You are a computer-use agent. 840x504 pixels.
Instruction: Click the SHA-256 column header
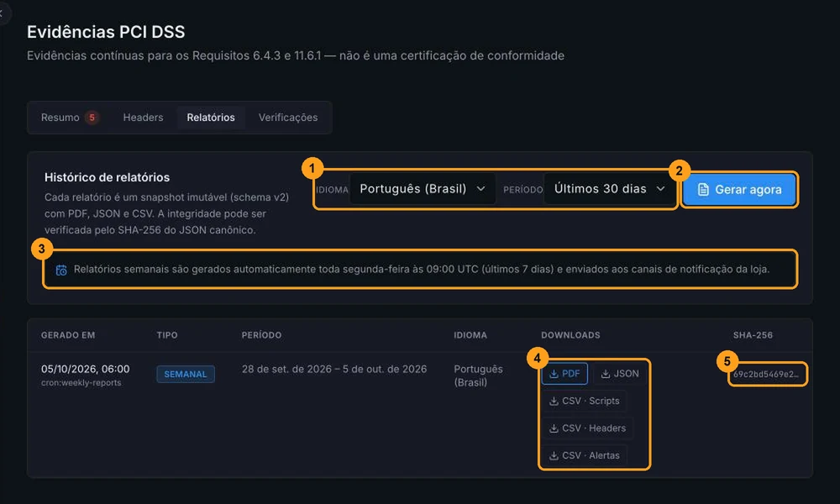point(753,335)
